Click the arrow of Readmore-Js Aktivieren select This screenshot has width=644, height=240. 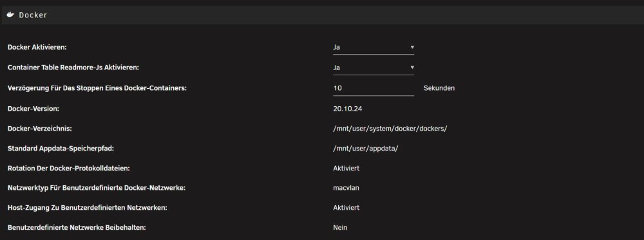point(412,68)
